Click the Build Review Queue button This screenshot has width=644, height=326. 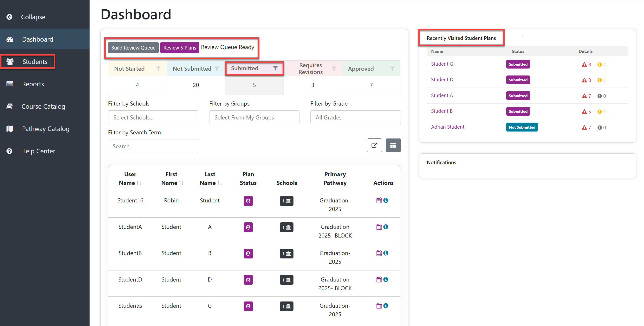(133, 48)
